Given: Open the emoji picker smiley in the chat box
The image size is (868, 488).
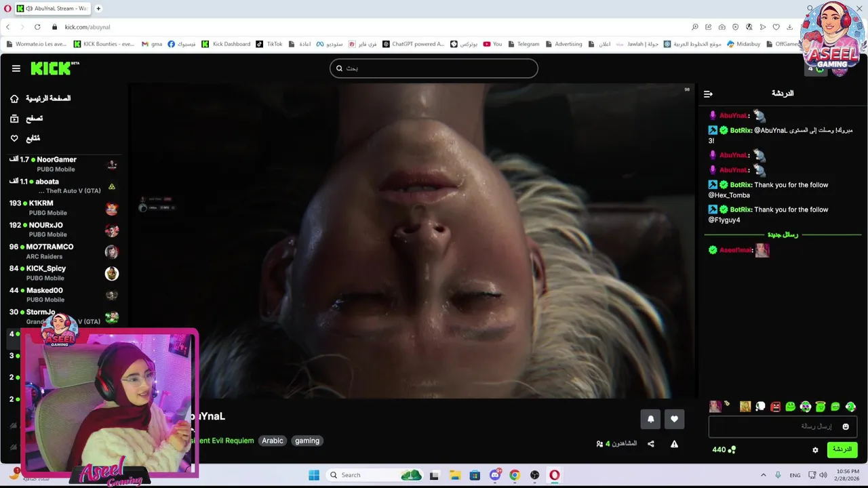Looking at the screenshot, I should point(846,426).
